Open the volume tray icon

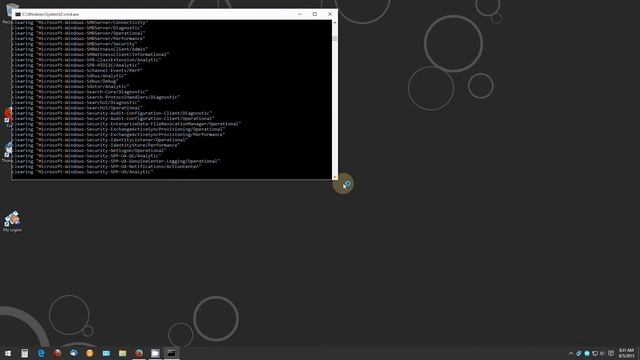click(602, 353)
